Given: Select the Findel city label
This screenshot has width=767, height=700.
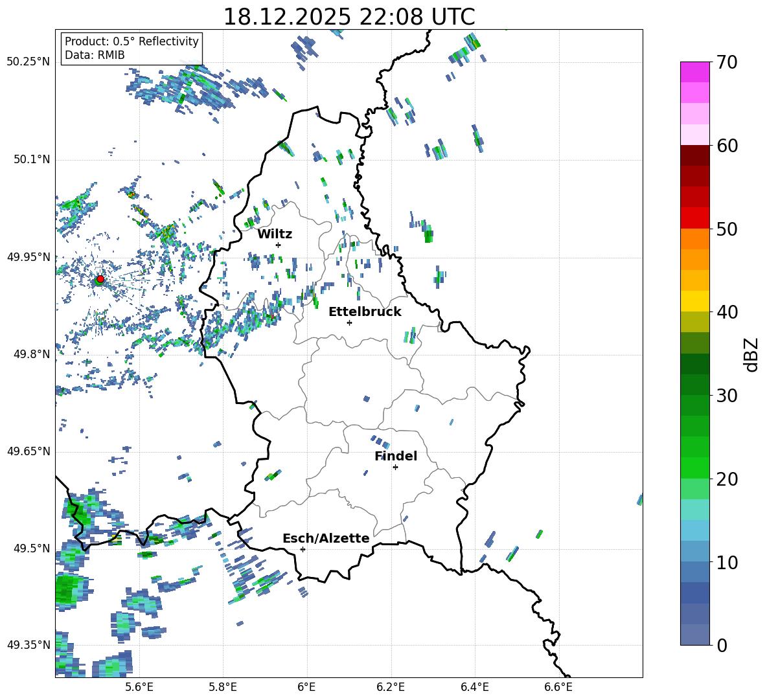Looking at the screenshot, I should (395, 456).
